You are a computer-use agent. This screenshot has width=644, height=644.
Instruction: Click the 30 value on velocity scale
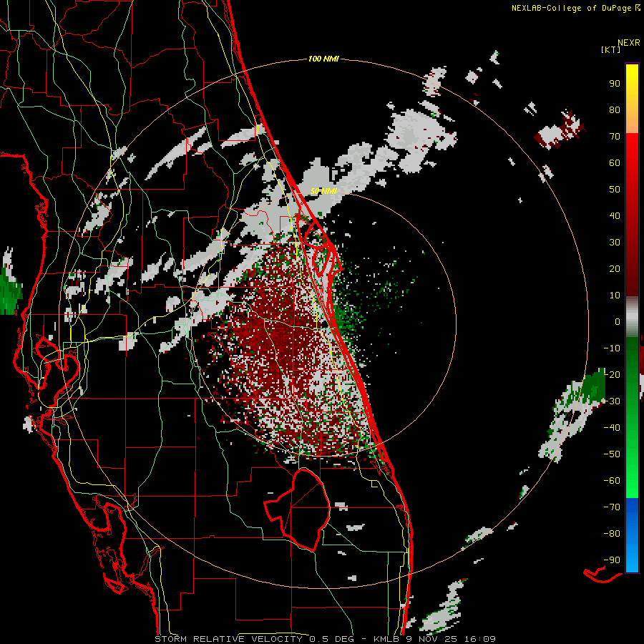(x=615, y=243)
